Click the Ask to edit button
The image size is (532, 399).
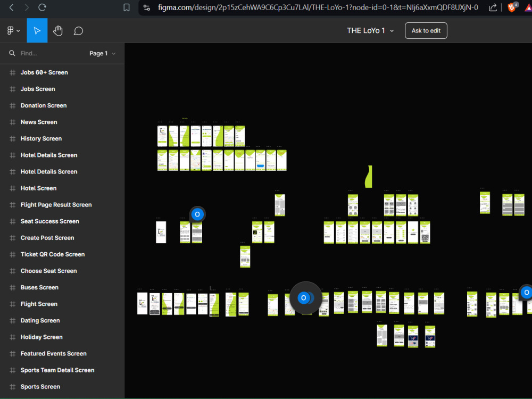point(426,30)
